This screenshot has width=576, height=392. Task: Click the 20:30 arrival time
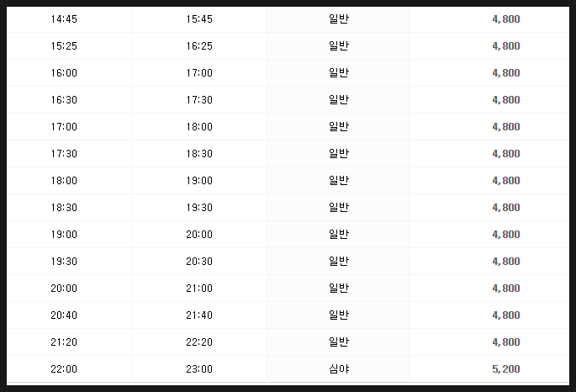pyautogui.click(x=199, y=262)
